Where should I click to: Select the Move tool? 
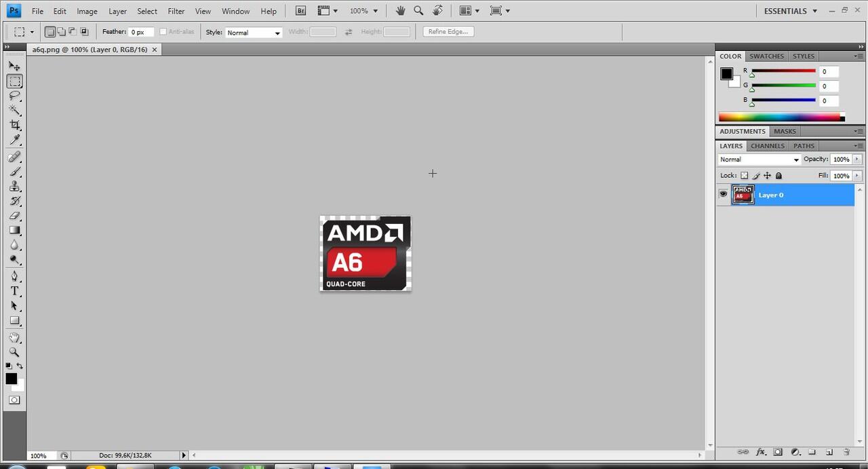pos(14,66)
